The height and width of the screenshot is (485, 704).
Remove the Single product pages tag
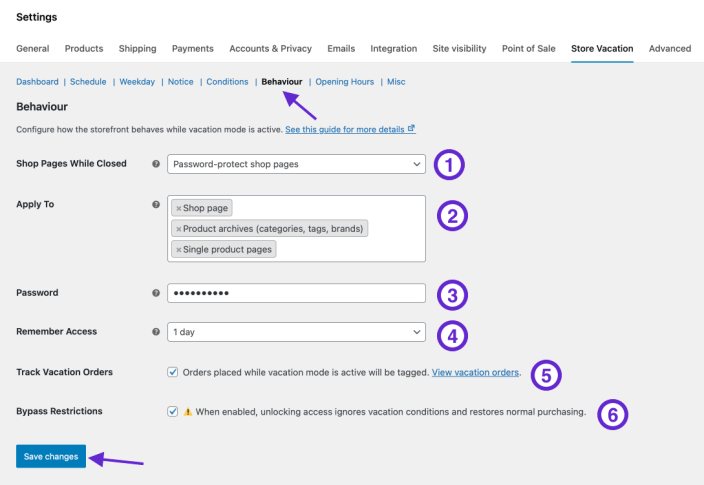[x=179, y=249]
